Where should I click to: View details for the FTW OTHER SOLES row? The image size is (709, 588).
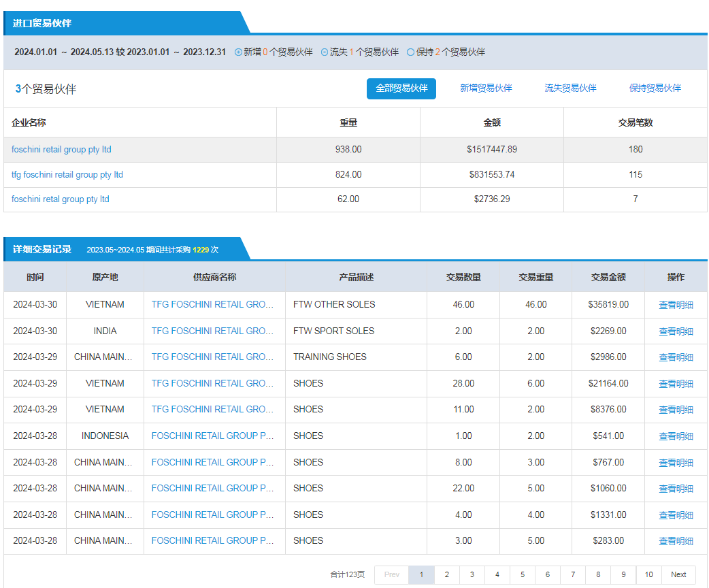coord(676,305)
